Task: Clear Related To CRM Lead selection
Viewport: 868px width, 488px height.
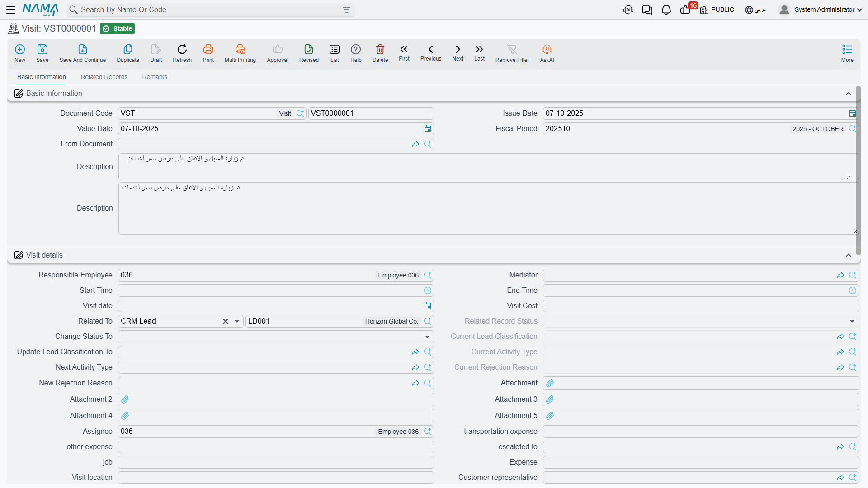Action: coord(226,321)
